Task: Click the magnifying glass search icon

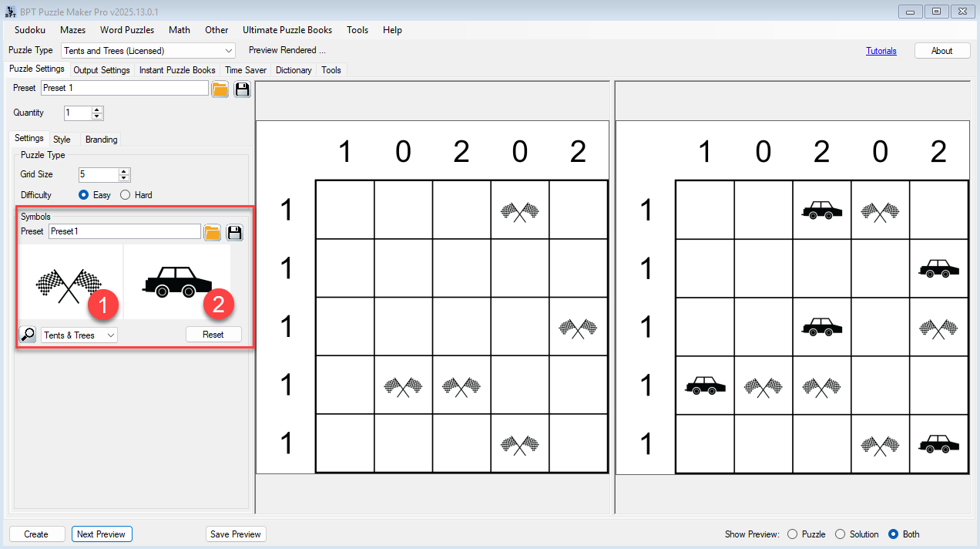Action: tap(28, 335)
